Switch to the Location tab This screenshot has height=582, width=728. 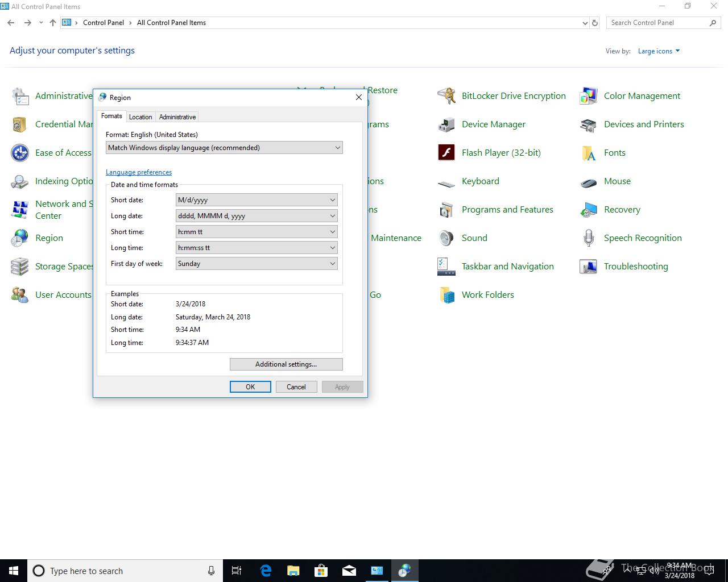pyautogui.click(x=140, y=117)
